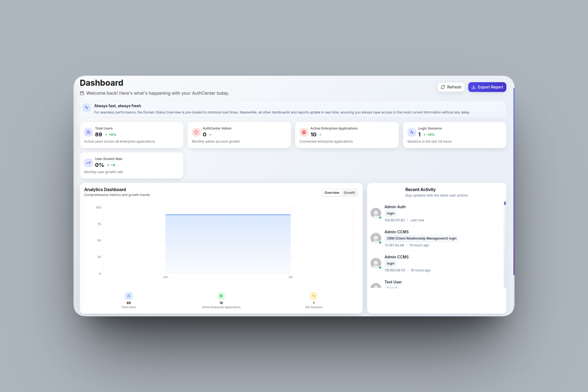Click the Export Report button
Viewport: 588px width, 392px height.
click(487, 87)
